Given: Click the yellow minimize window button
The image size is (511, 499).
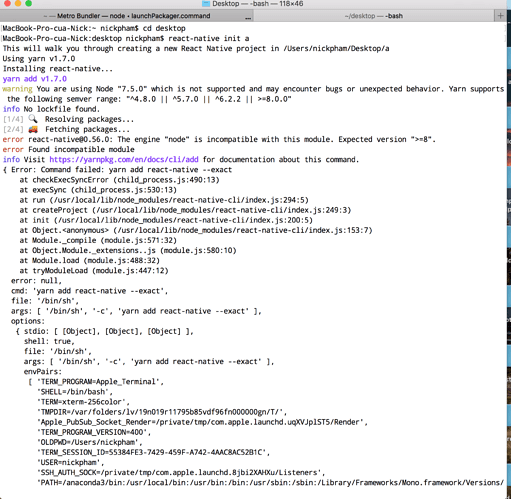Looking at the screenshot, I should (x=18, y=3).
